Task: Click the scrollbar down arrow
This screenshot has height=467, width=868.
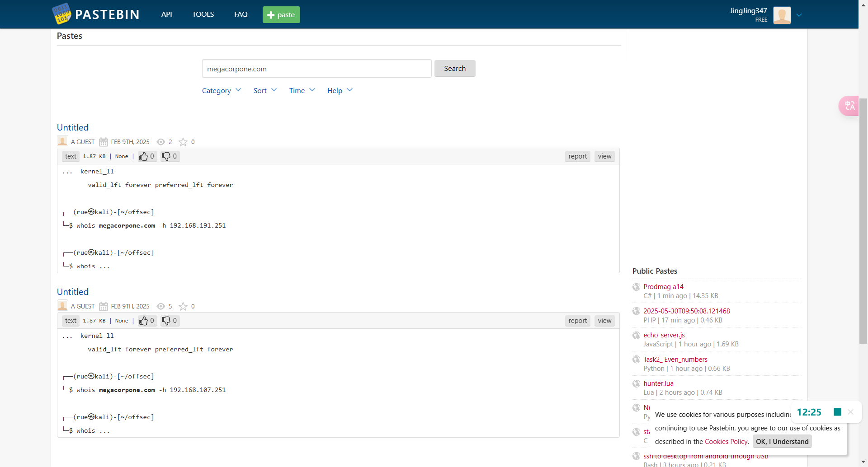Action: coord(863,462)
